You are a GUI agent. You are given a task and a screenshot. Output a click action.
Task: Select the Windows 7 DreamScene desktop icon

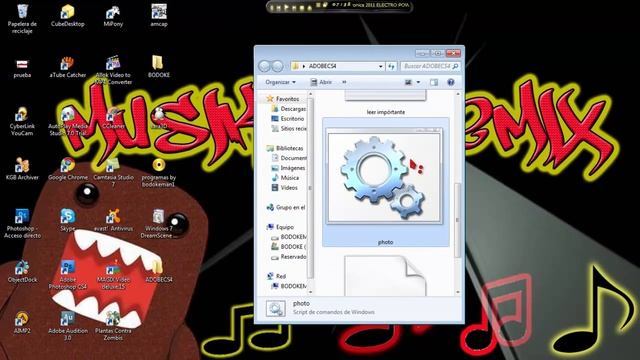159,223
